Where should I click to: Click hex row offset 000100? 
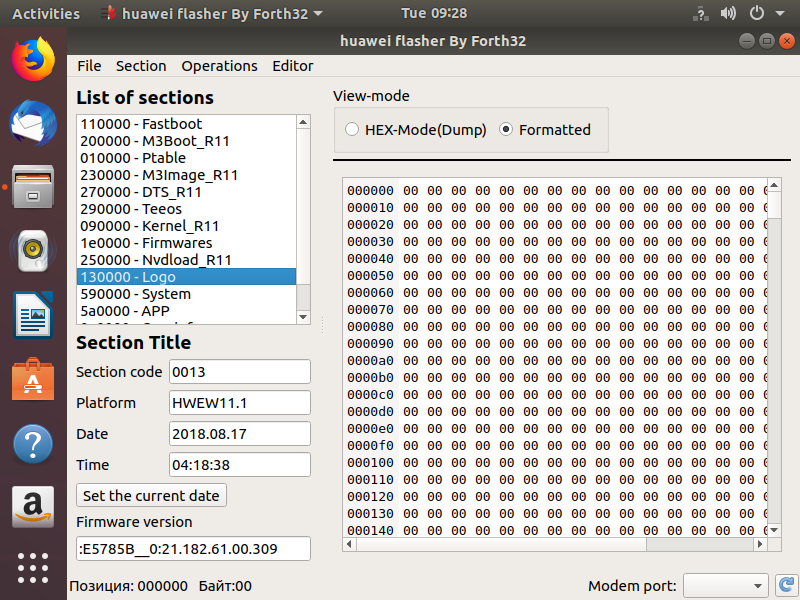370,463
